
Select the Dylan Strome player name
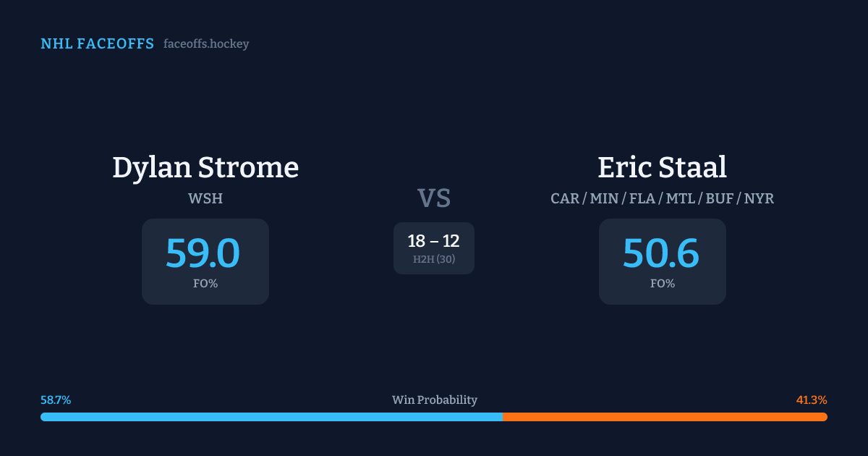(x=205, y=167)
